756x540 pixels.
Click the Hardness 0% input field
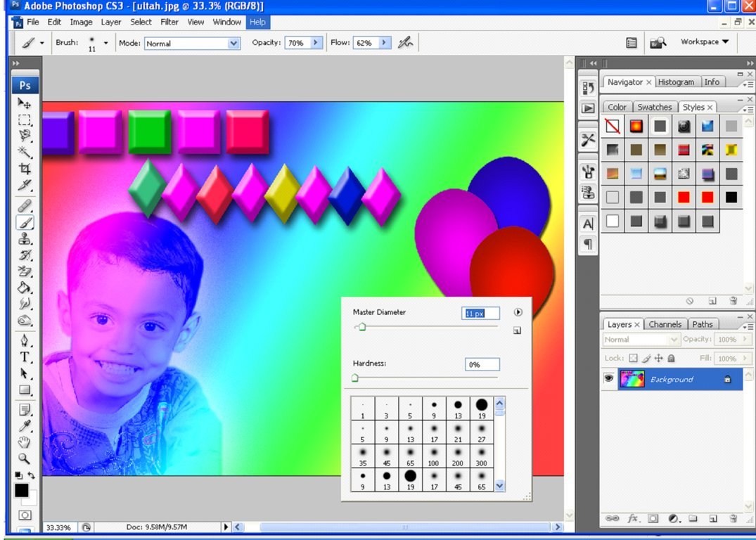click(482, 364)
